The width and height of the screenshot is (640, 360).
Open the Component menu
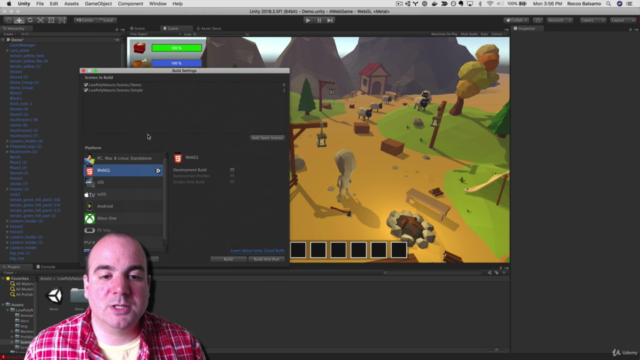(130, 4)
